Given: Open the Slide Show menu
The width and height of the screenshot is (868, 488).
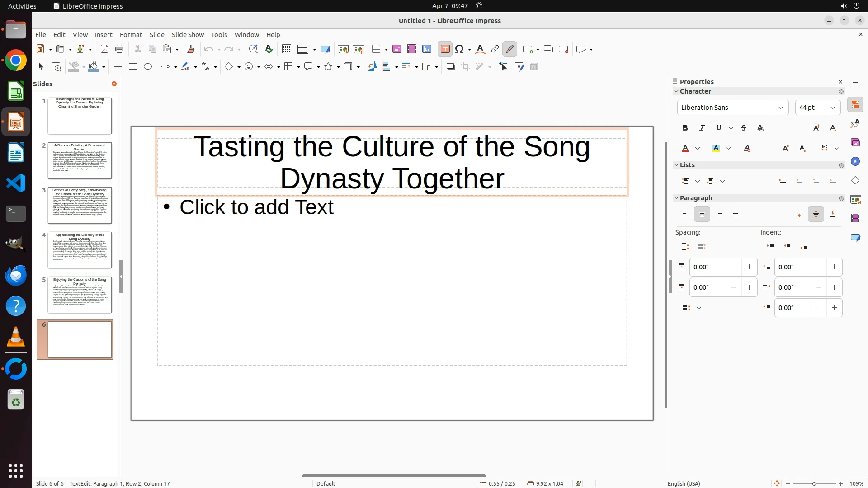Looking at the screenshot, I should pyautogui.click(x=188, y=35).
